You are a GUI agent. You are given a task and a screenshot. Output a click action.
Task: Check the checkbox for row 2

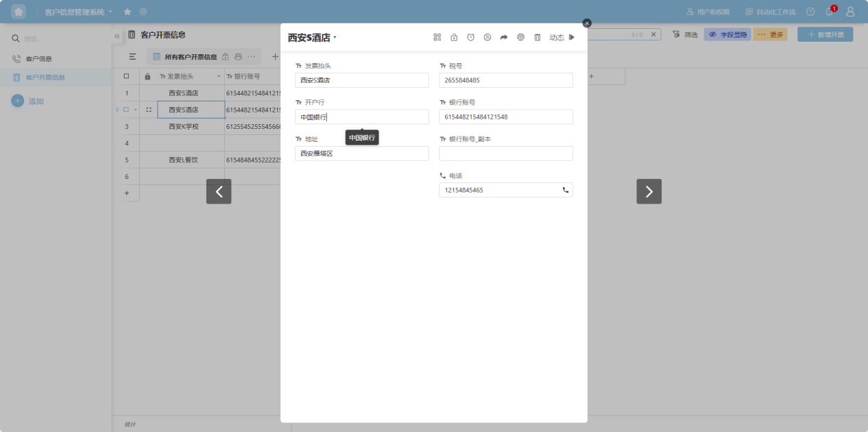click(x=126, y=110)
